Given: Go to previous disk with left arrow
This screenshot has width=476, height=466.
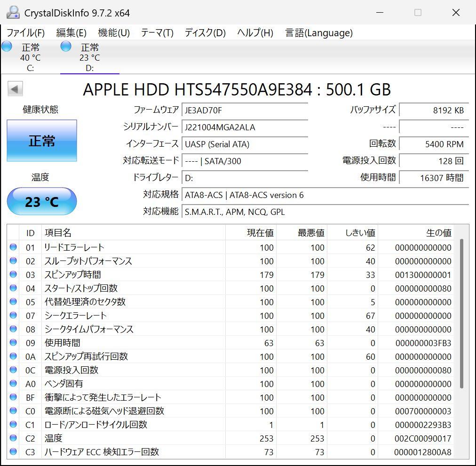Looking at the screenshot, I should pyautogui.click(x=15, y=89).
